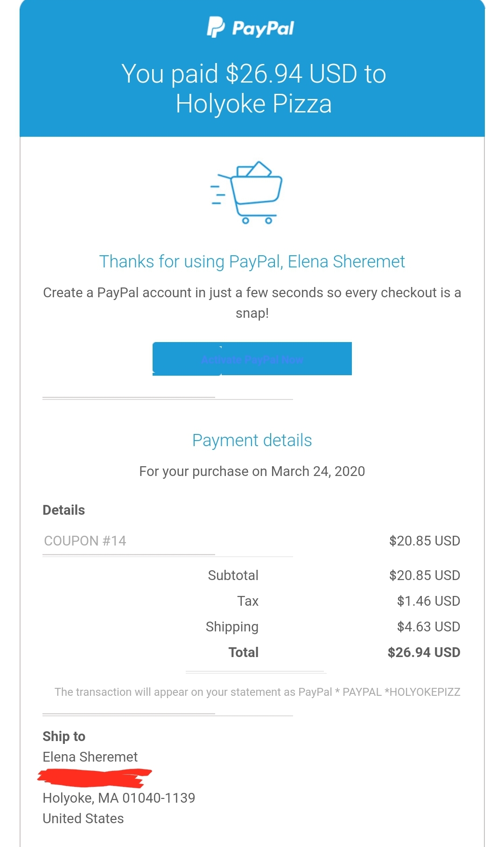Click the Shipping amount $4.63 USD
This screenshot has width=504, height=847.
pos(428,627)
